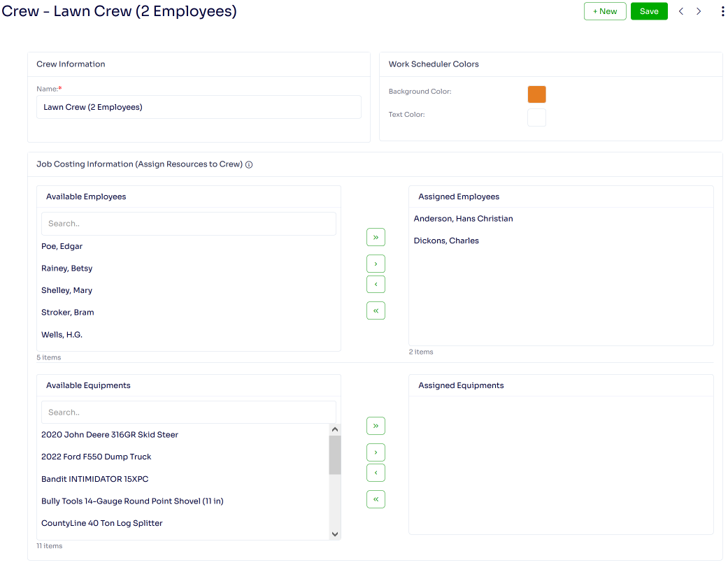Viewport: 728px width, 565px height.
Task: Go to the previous crew record
Action: 681,11
